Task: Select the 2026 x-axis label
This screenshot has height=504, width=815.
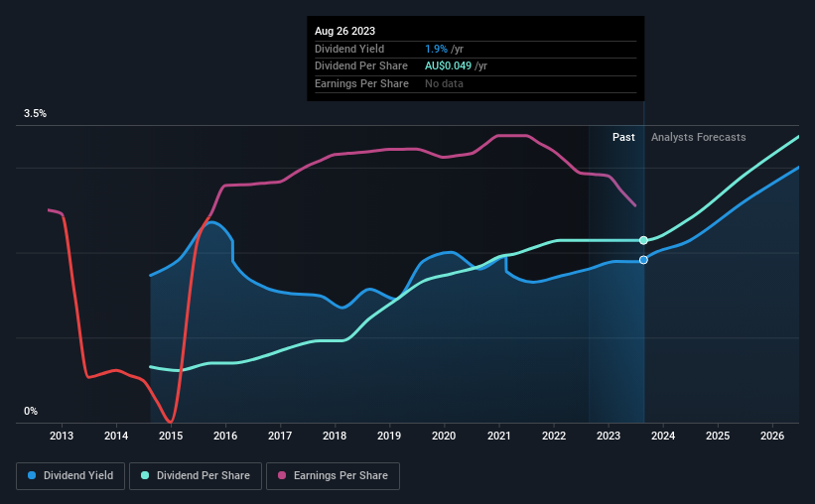Action: point(772,436)
